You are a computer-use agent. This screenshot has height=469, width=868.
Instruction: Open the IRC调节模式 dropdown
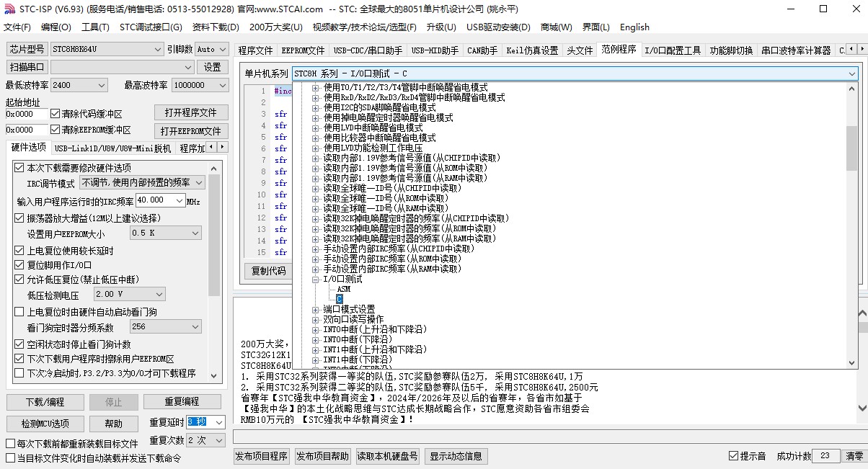142,183
